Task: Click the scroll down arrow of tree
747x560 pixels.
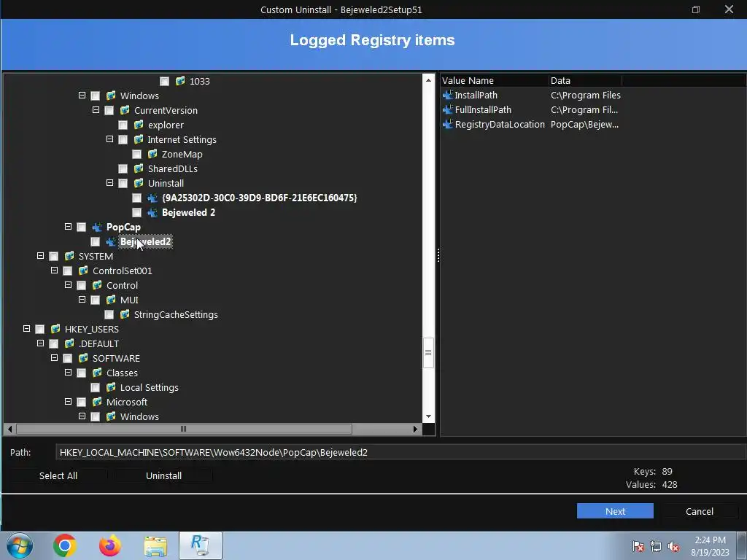Action: [x=428, y=416]
